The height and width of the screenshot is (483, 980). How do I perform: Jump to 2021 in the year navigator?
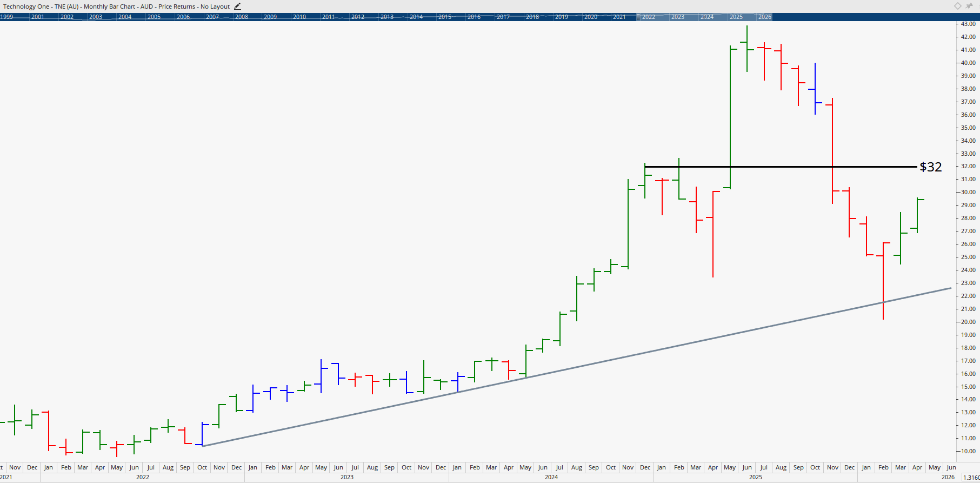(619, 17)
